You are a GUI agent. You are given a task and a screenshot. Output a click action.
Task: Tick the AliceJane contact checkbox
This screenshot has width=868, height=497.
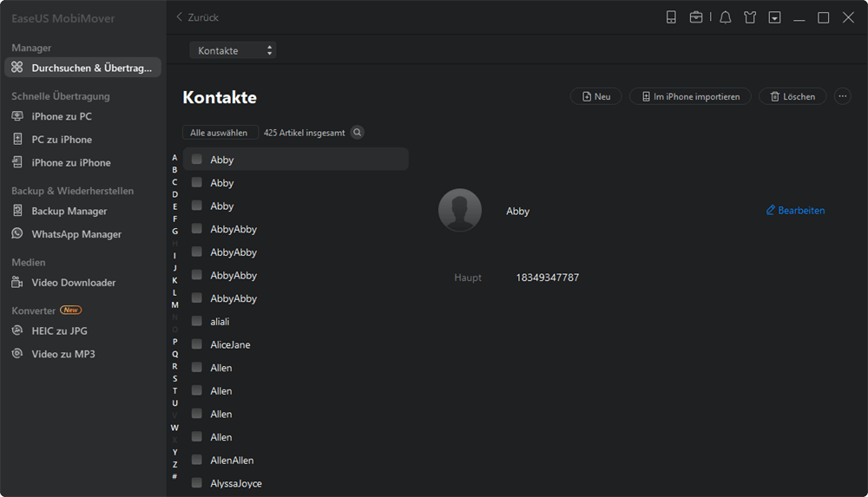tap(196, 344)
